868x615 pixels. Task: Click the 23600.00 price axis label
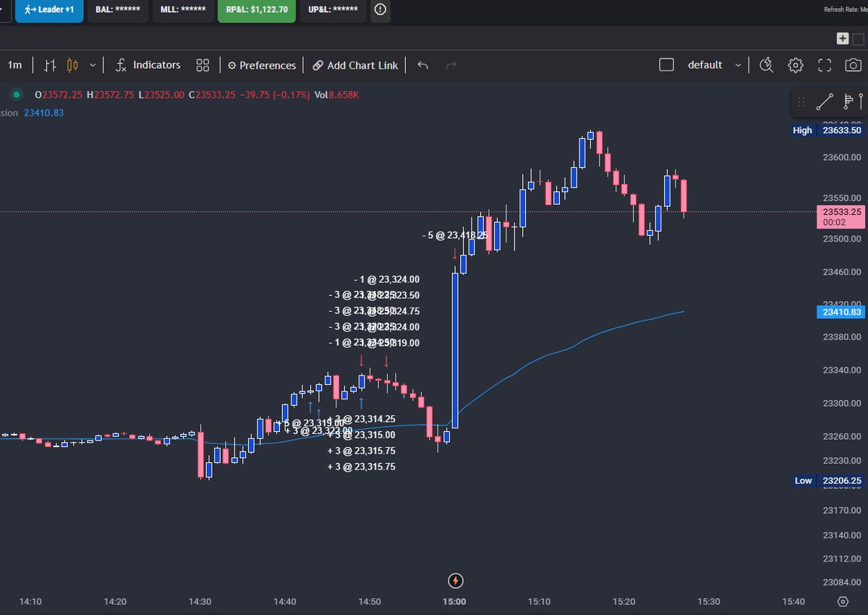tap(841, 157)
